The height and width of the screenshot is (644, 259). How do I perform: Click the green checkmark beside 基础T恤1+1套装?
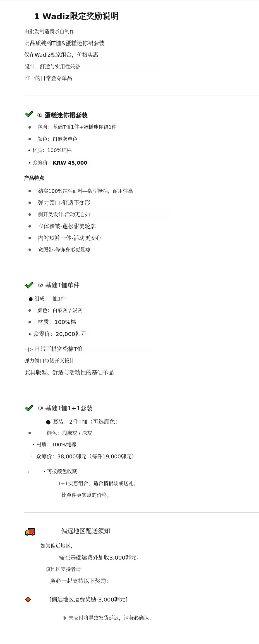(x=29, y=408)
